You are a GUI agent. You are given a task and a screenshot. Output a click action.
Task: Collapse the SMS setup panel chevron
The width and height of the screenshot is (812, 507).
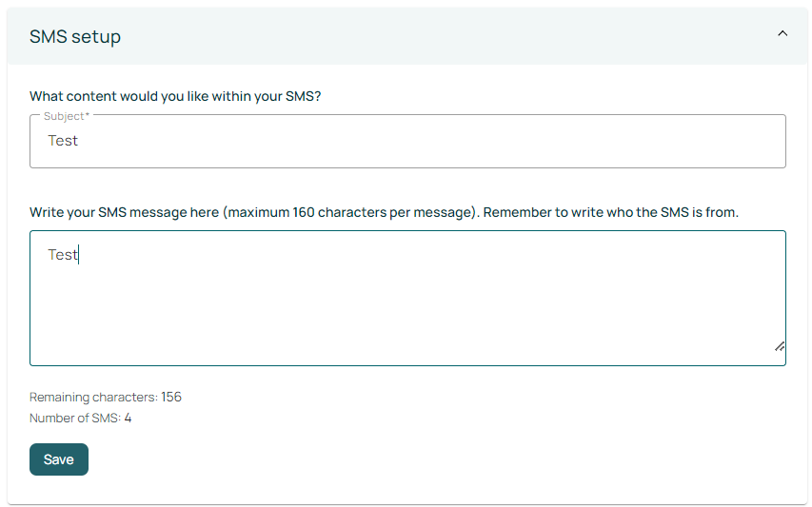point(782,33)
